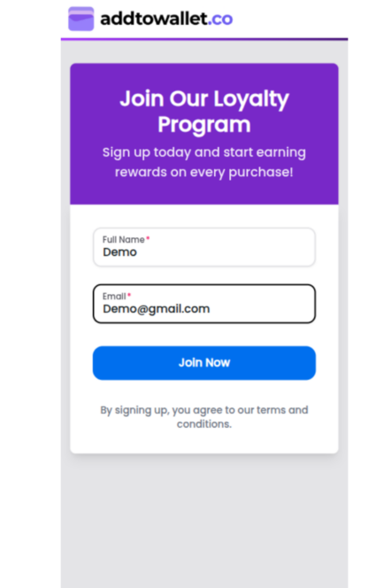Click the terms and conditions notice text
The height and width of the screenshot is (588, 369).
pos(204,416)
